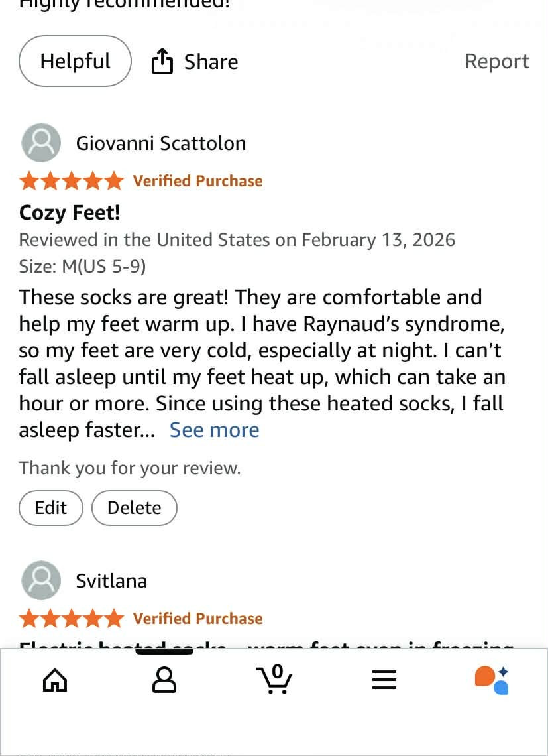Expand review with See more
This screenshot has height=756, width=548.
pyautogui.click(x=214, y=430)
